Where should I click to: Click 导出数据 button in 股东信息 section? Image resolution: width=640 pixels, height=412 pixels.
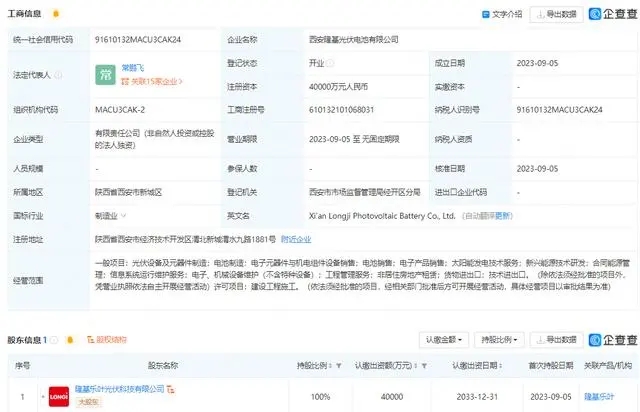(x=557, y=339)
